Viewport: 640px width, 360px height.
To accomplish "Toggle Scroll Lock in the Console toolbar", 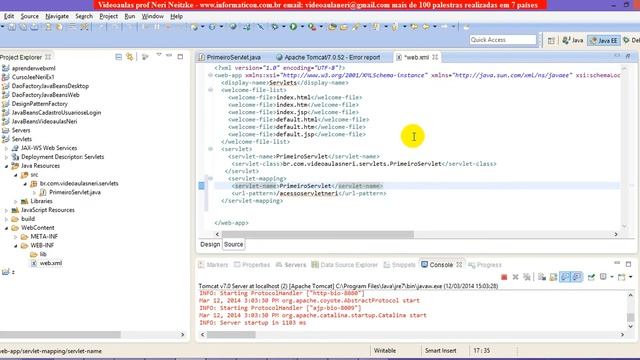I will (553, 277).
